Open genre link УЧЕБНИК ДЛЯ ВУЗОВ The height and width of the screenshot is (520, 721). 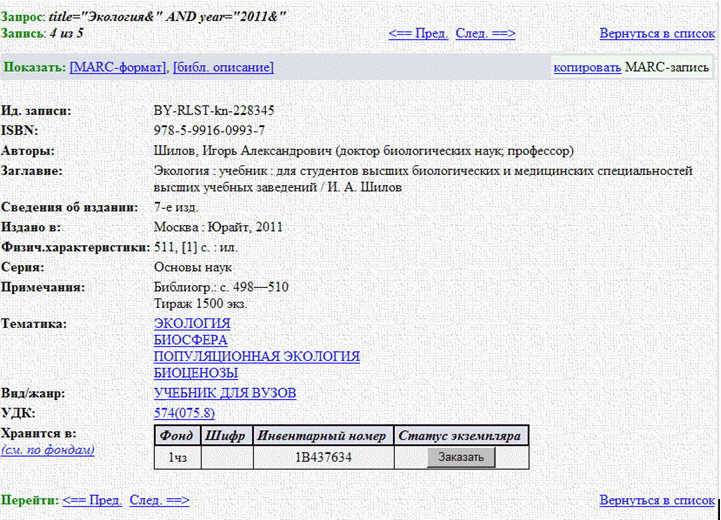pyautogui.click(x=224, y=393)
